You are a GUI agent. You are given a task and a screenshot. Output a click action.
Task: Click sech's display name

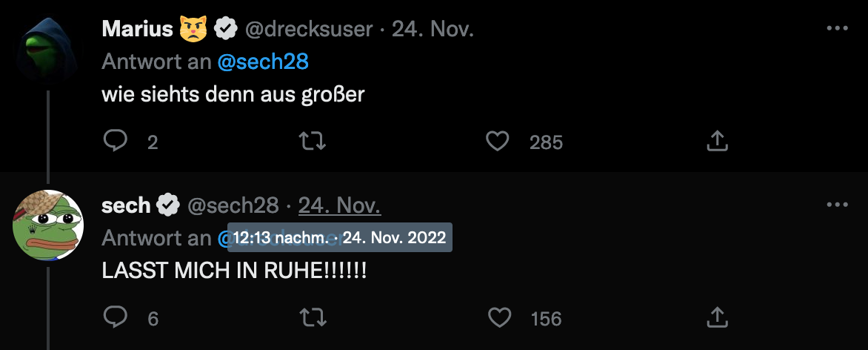coord(126,205)
